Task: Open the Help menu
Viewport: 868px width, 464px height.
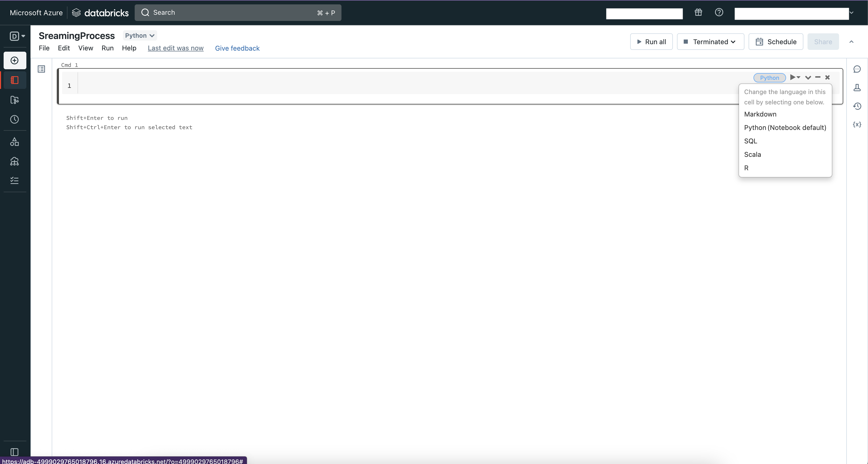Action: (x=129, y=48)
